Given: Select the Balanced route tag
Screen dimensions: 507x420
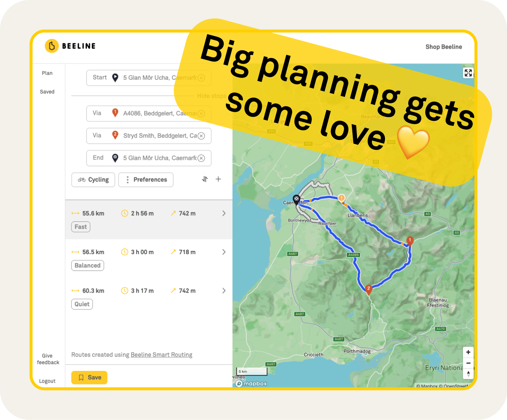Looking at the screenshot, I should pyautogui.click(x=88, y=266).
